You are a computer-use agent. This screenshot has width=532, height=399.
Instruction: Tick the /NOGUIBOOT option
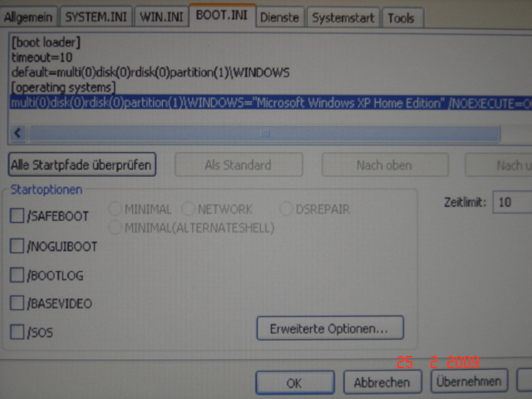pyautogui.click(x=17, y=246)
